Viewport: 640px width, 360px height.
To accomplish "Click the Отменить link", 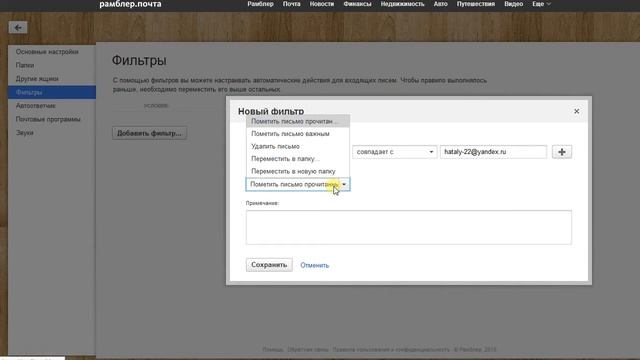I will [x=314, y=265].
